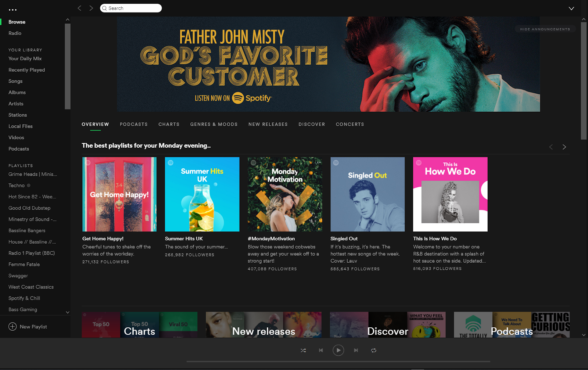Open Podcasts in sidebar library
Screen dimensions: 588x370
tap(19, 149)
